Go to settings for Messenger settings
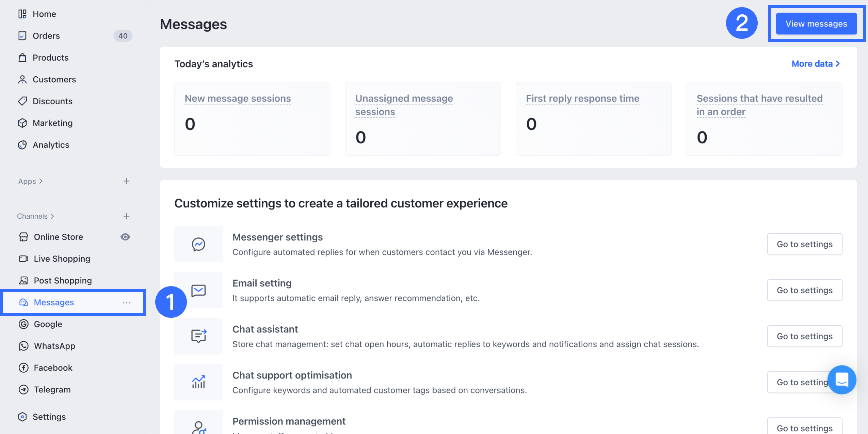Viewport: 868px width, 434px height. click(x=804, y=244)
